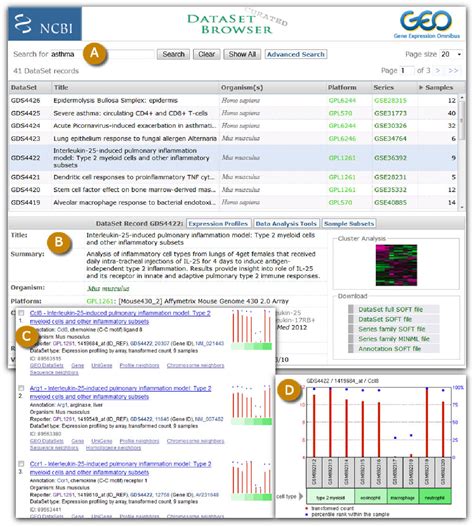Click the type 2 myeloid color band

330,497
